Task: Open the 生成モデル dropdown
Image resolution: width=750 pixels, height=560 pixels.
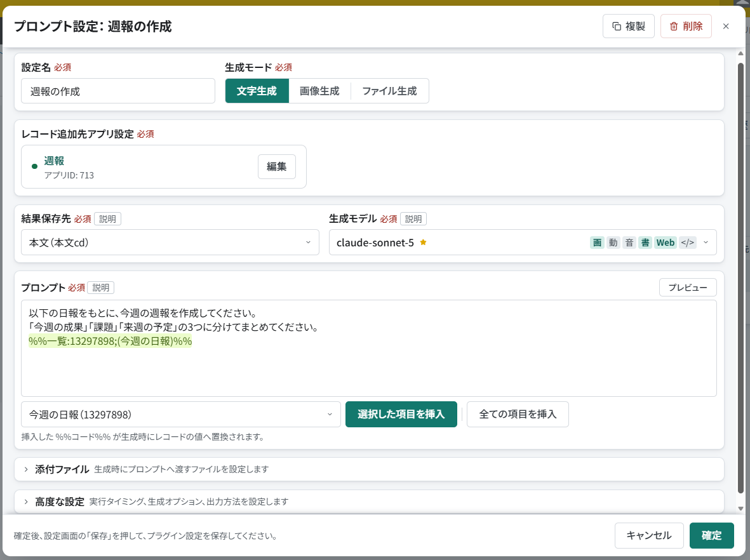Action: coord(523,243)
